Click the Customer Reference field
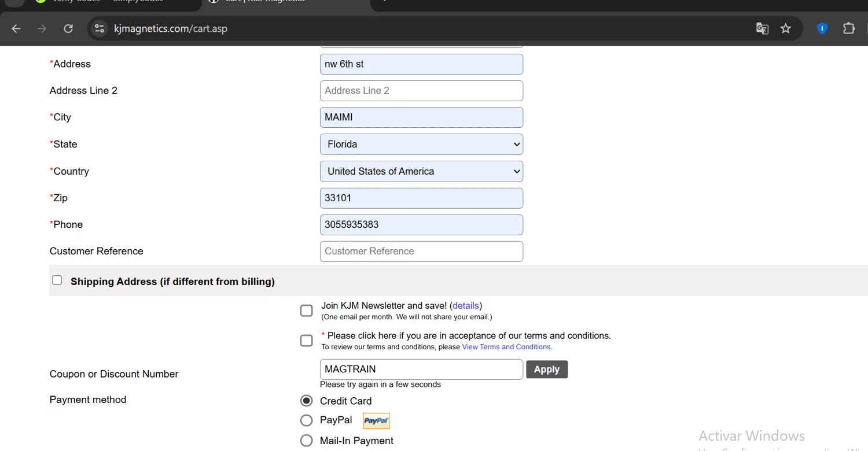The width and height of the screenshot is (868, 451). (421, 251)
